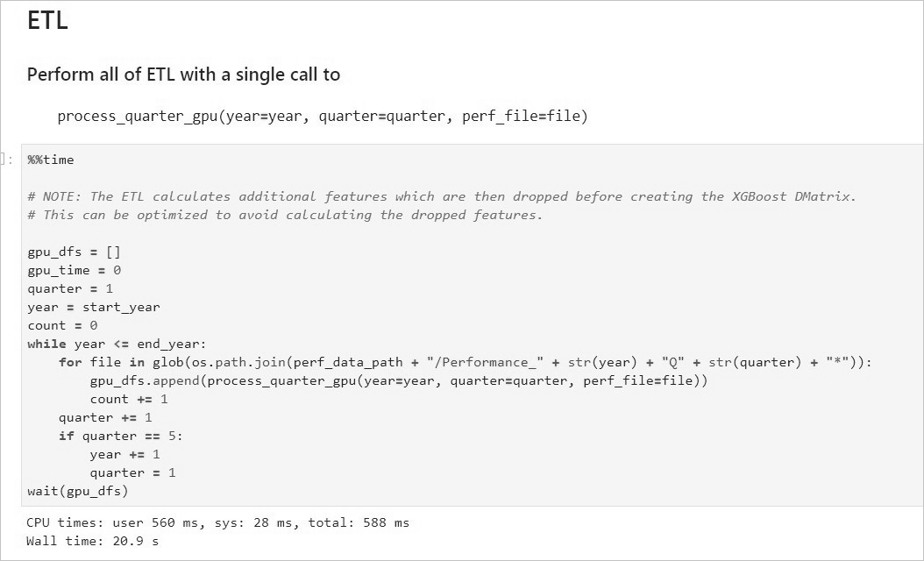This screenshot has height=561, width=924.
Task: Click the ETL heading
Action: [x=47, y=20]
